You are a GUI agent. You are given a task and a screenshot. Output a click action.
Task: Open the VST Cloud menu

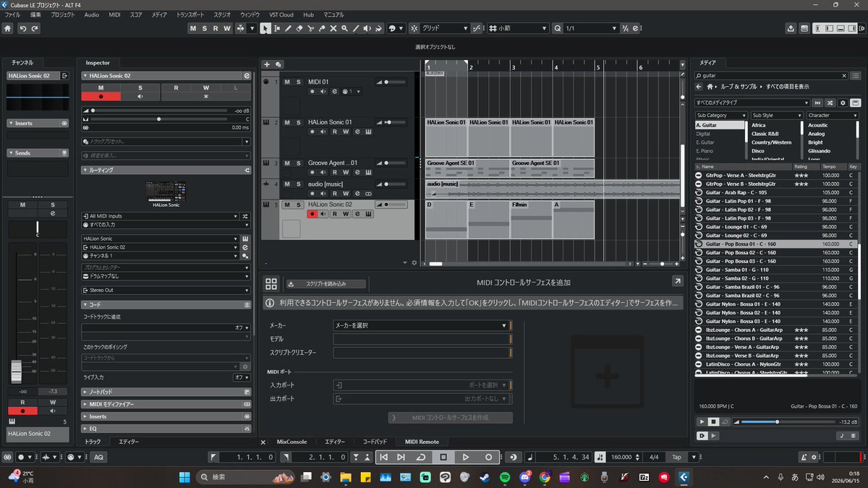pos(281,14)
